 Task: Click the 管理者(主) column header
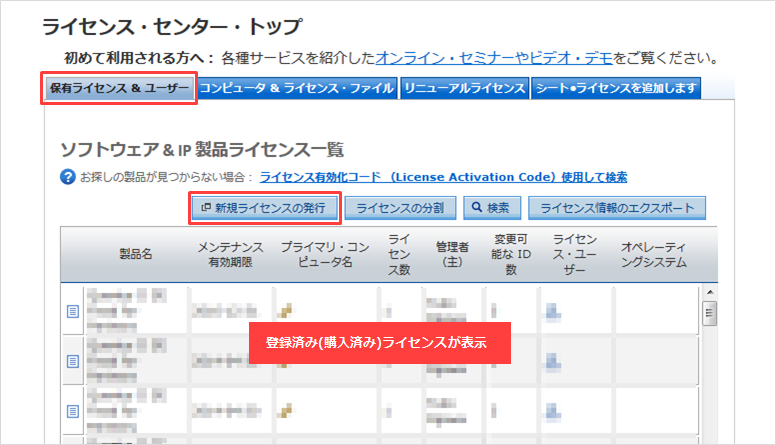452,254
